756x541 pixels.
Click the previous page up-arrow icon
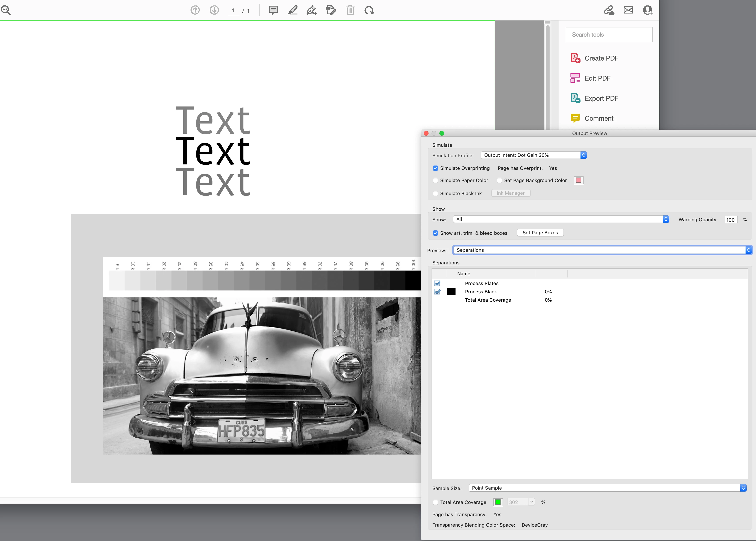(195, 10)
